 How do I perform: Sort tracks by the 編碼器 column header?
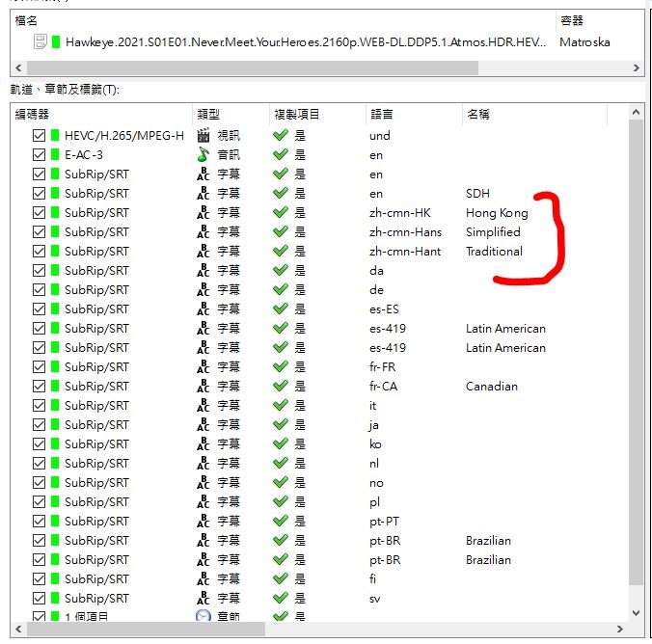tap(101, 115)
